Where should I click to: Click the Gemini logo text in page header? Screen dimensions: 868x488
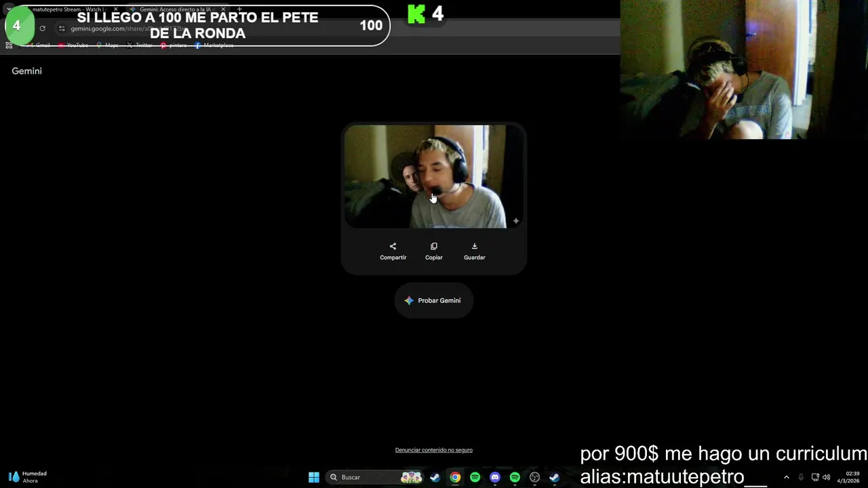[x=26, y=70]
